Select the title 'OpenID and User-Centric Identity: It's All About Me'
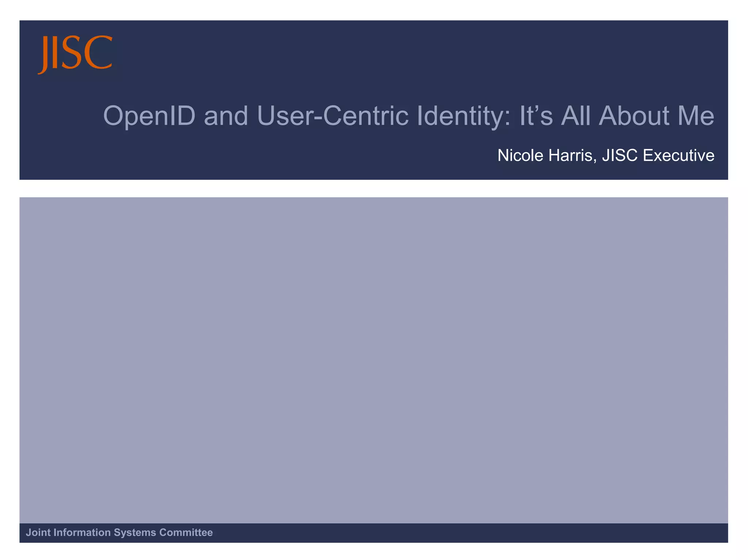This screenshot has height=560, width=748. (x=409, y=116)
